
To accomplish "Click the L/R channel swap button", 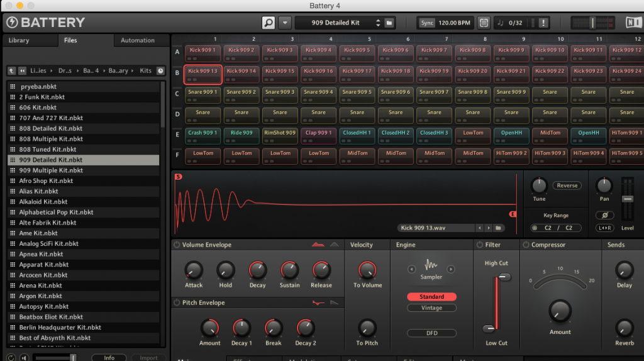I will 604,228.
